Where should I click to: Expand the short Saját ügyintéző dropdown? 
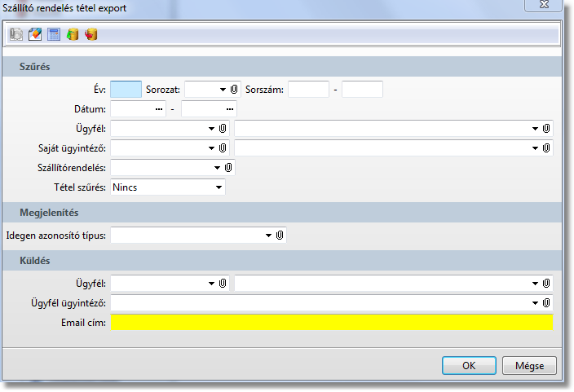click(x=212, y=148)
